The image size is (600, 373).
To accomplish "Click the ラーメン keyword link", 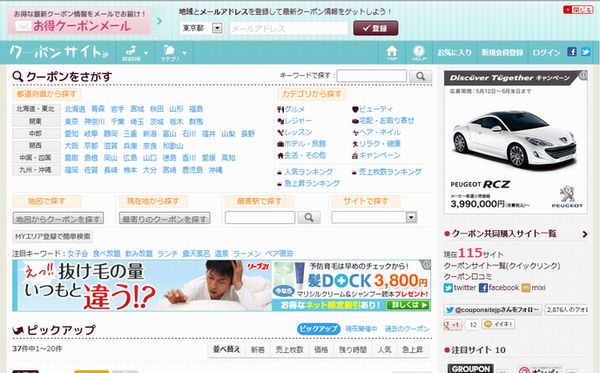I will tap(247, 253).
